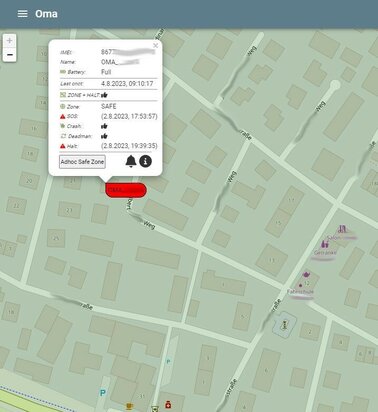
Task: Click the Adhoc Safe Zone button
Action: 82,162
